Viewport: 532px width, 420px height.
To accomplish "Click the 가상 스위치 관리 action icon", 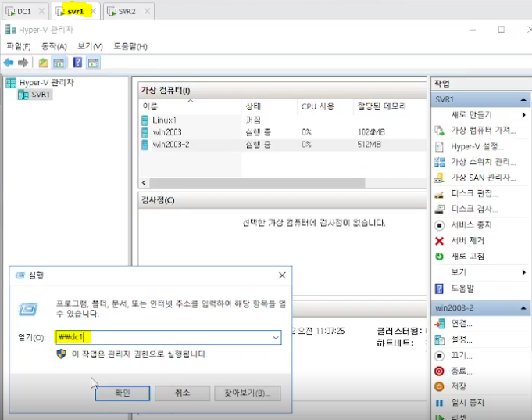I will (439, 162).
